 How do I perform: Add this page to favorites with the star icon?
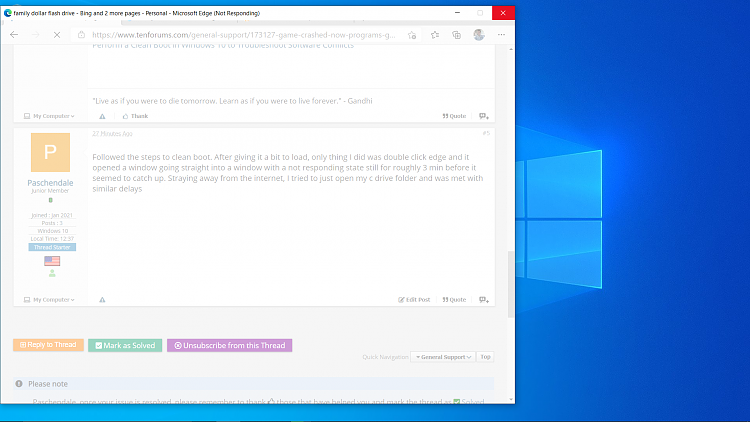point(412,35)
